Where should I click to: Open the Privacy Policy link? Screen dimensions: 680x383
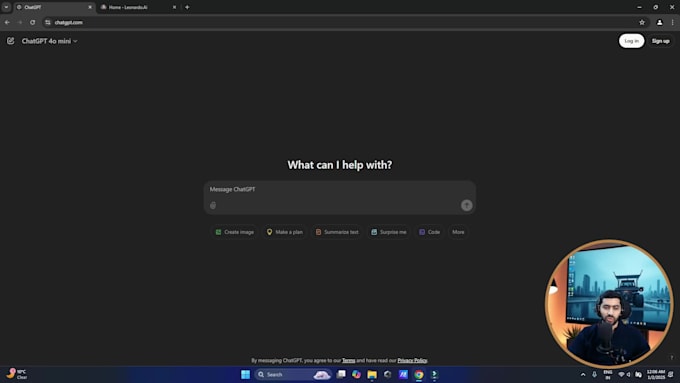(412, 360)
